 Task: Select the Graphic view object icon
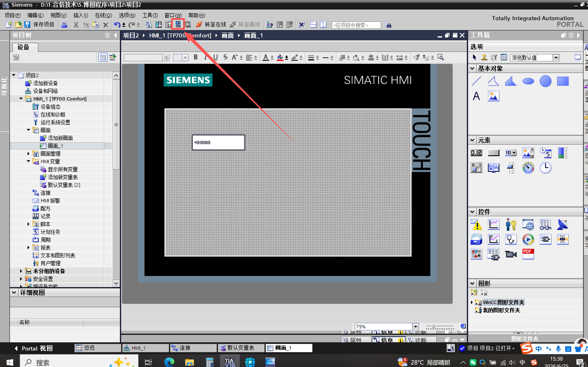tap(493, 96)
